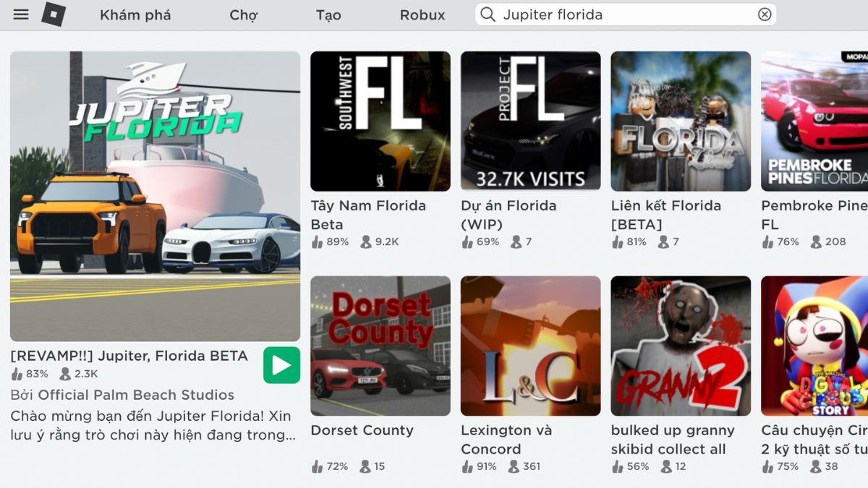Click player count icon under Tây Nam Florida Beta
The image size is (868, 488).
click(365, 241)
